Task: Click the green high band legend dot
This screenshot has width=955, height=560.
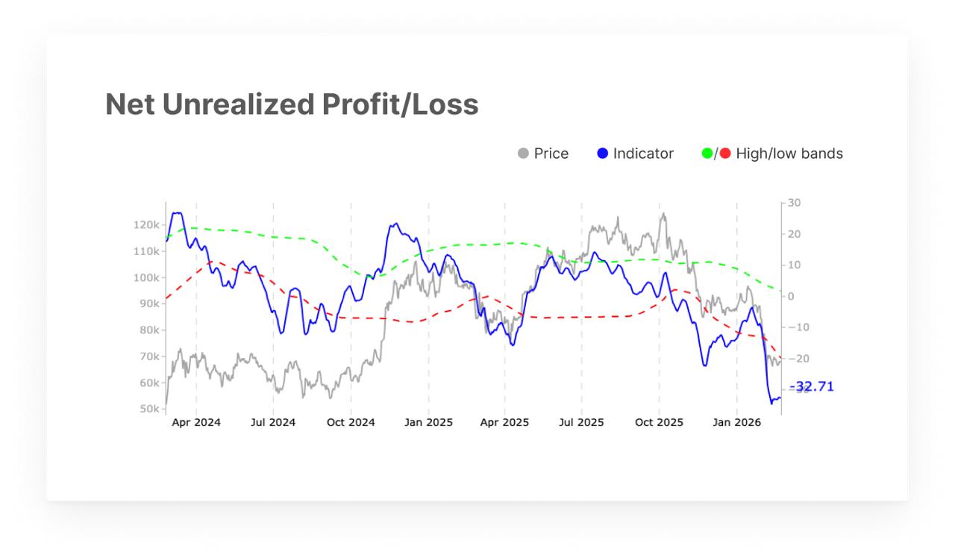Action: [x=707, y=154]
